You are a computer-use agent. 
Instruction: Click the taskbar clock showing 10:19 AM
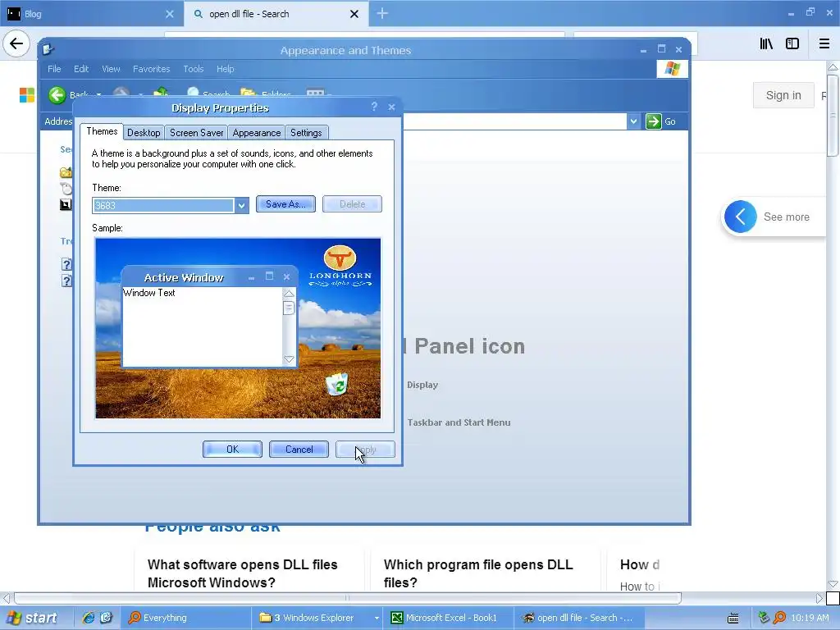810,618
